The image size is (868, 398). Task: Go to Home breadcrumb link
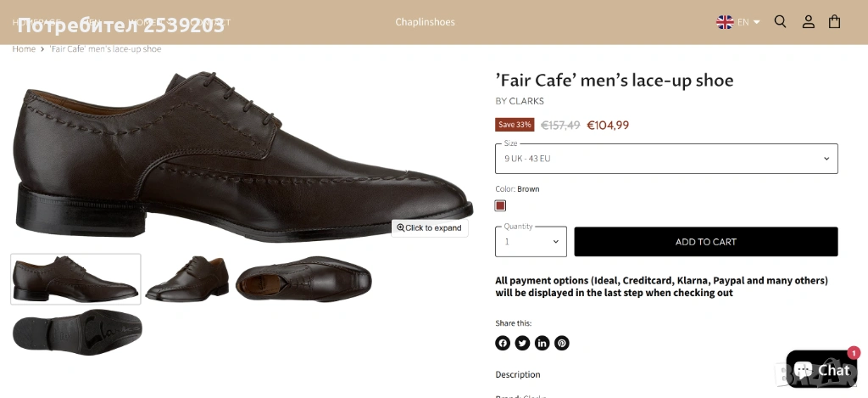point(24,49)
